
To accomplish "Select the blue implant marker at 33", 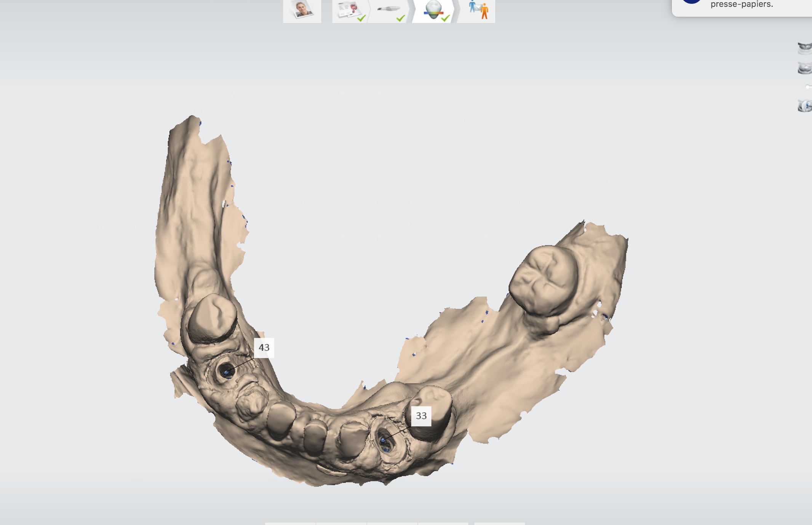I will tap(383, 441).
